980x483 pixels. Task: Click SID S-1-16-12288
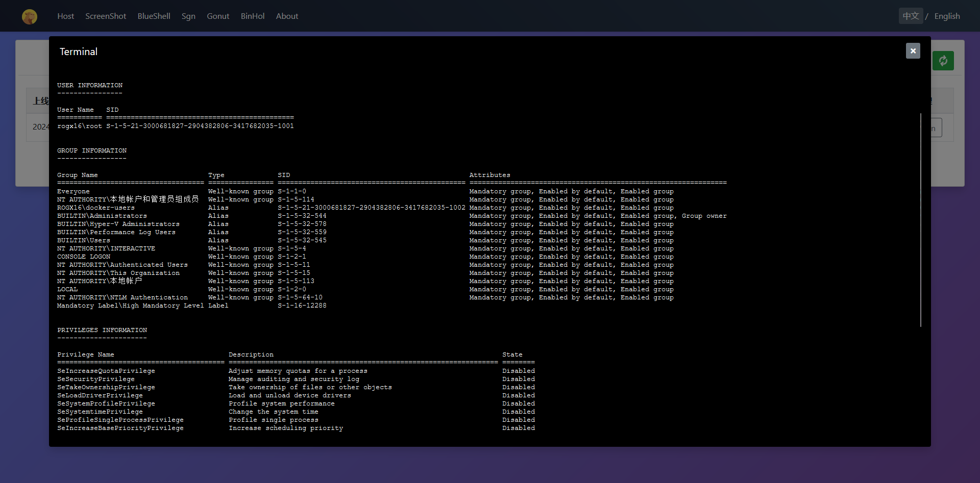(302, 306)
